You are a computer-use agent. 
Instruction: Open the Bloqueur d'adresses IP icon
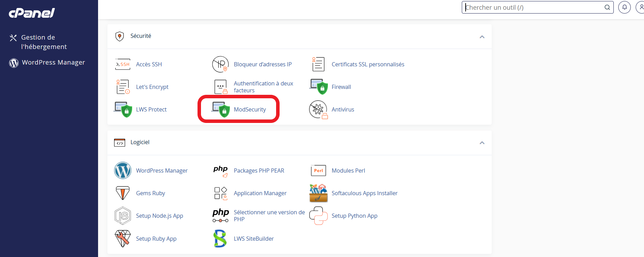220,64
